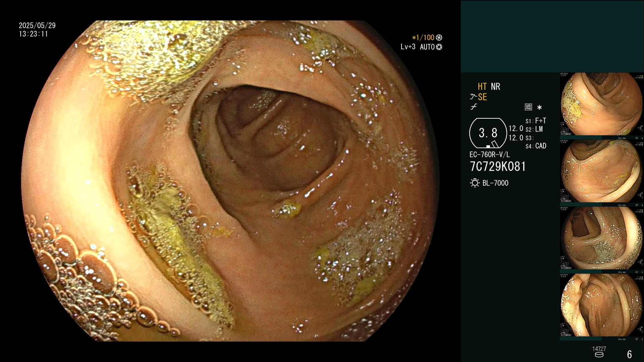Open the captured thumbnail numbered 3
Viewport: 644px width, 362px height.
pyautogui.click(x=602, y=239)
